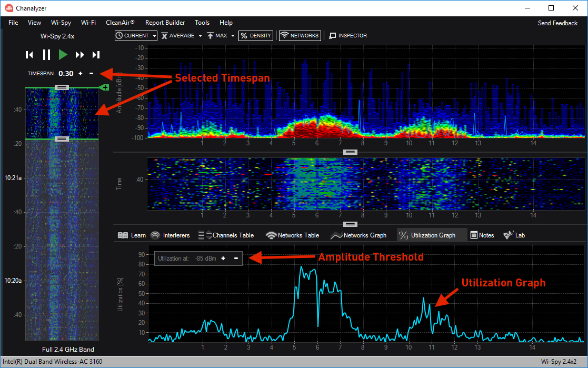Click the Wi-Spy 2.4x device label
Screen dimensions: 588x368
tap(57, 36)
